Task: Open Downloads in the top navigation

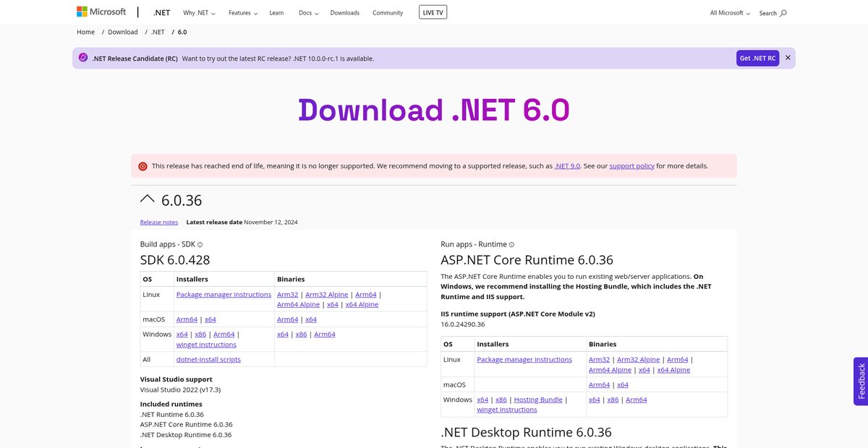Action: point(345,13)
